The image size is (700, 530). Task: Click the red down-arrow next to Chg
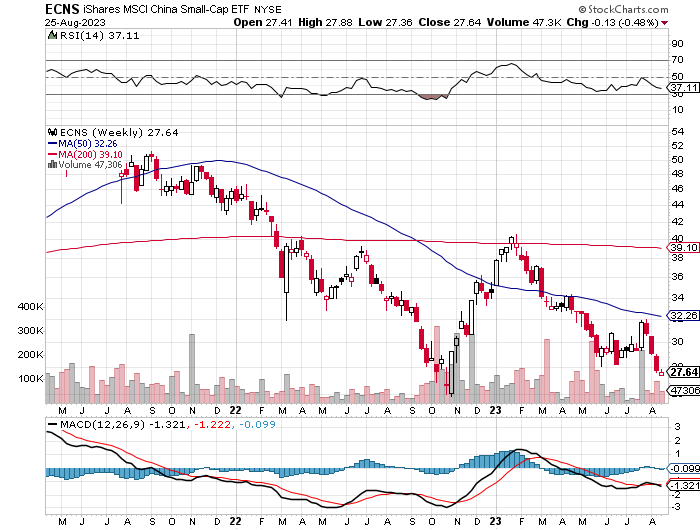pyautogui.click(x=665, y=23)
